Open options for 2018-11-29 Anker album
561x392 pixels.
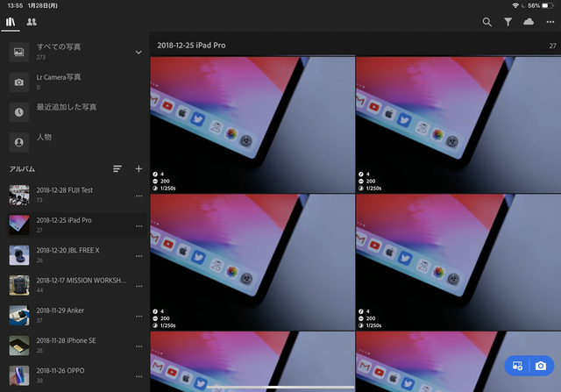[x=138, y=316]
